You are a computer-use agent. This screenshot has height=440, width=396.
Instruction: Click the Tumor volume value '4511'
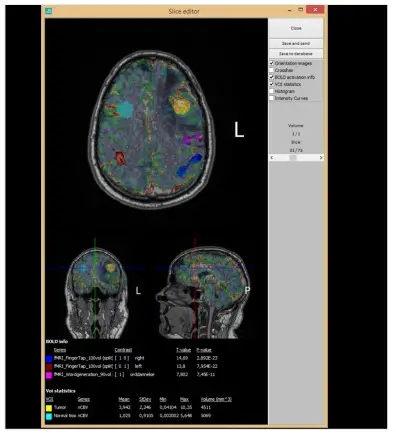206,407
